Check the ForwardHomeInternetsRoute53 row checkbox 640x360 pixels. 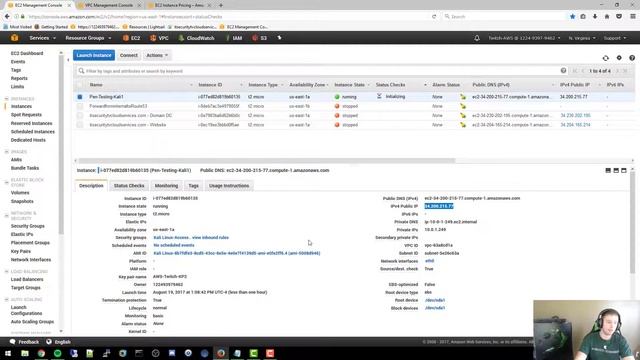[80, 106]
